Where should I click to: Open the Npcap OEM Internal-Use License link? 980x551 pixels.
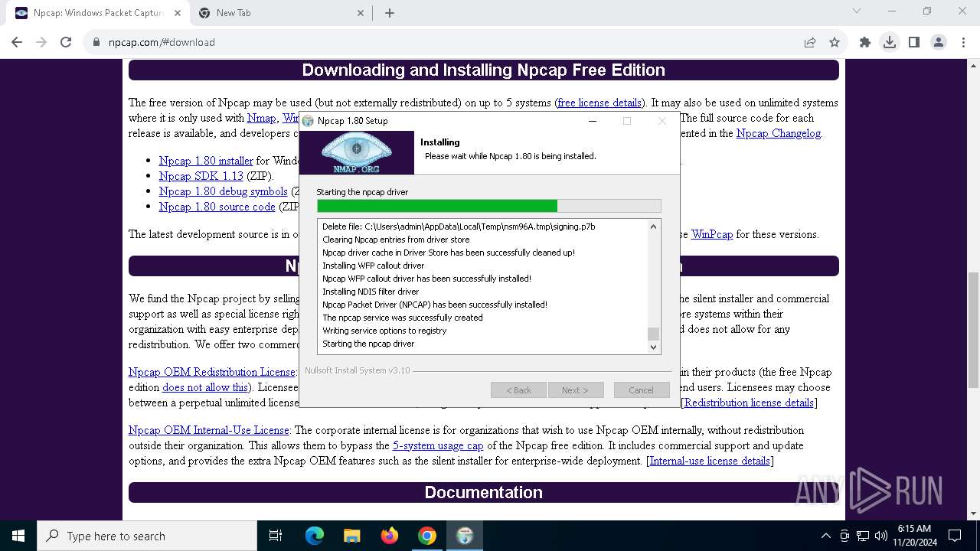tap(209, 430)
